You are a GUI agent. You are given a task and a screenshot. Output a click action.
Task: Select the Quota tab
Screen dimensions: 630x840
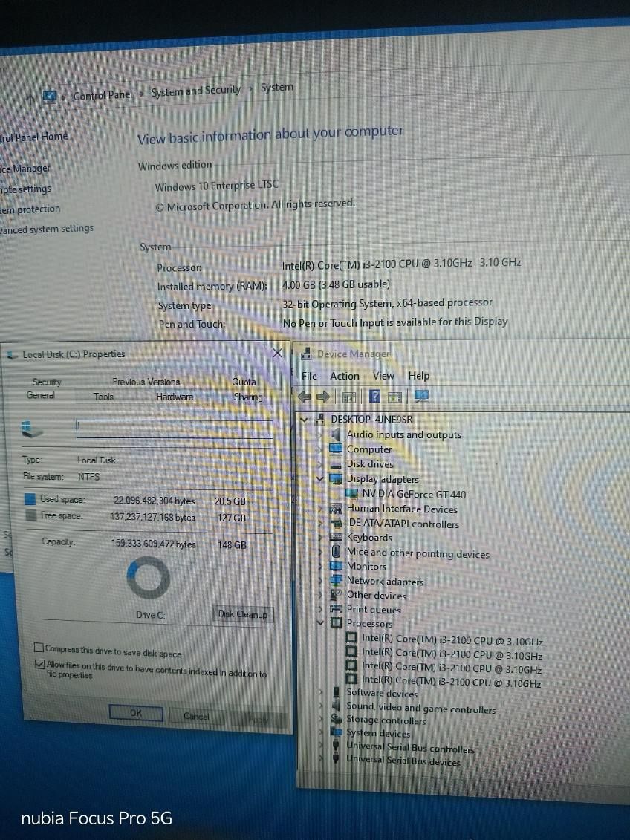tap(244, 382)
